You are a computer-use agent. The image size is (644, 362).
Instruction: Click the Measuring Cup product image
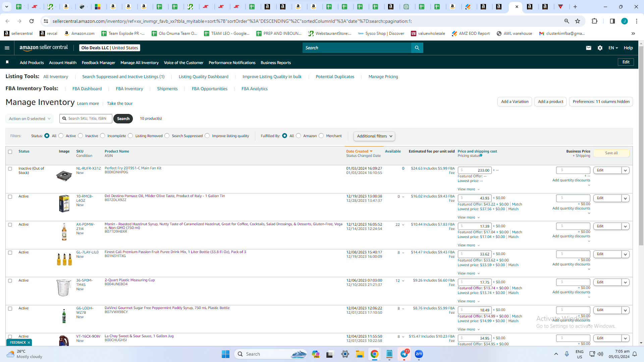pyautogui.click(x=64, y=288)
